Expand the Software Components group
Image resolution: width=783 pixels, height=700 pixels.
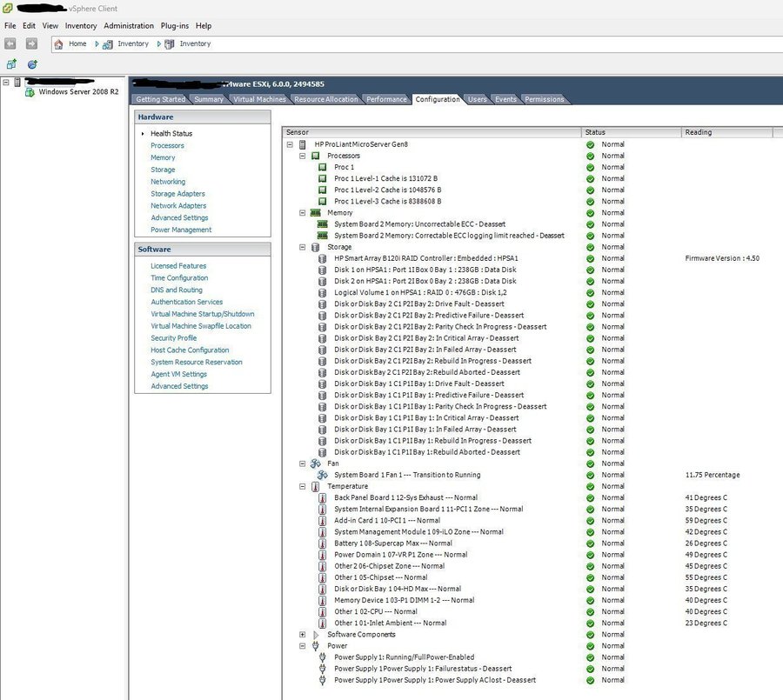click(x=303, y=635)
